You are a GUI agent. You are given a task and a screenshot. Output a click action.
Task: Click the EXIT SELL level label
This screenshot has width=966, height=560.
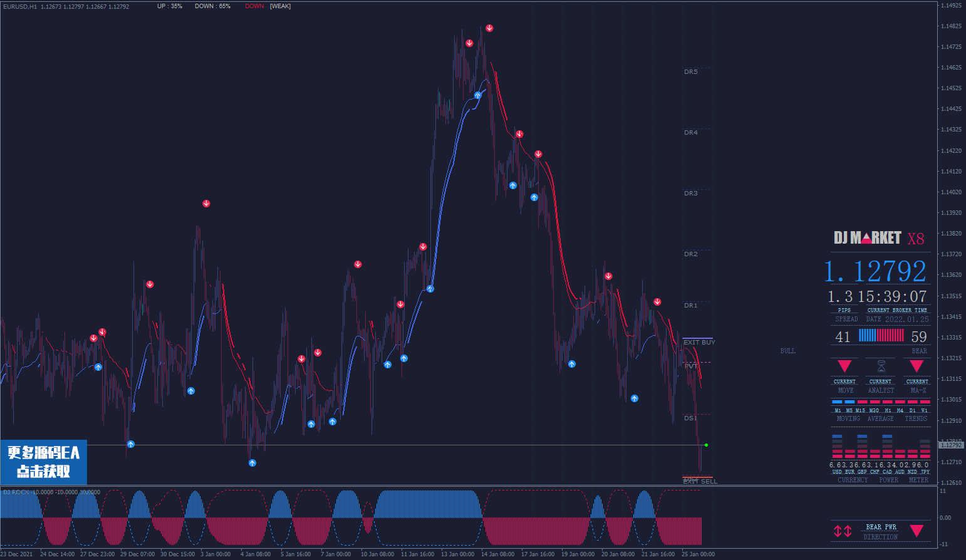[700, 481]
